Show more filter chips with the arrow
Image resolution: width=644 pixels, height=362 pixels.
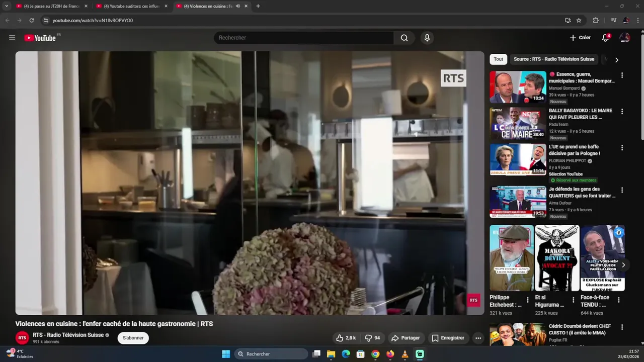(x=617, y=59)
